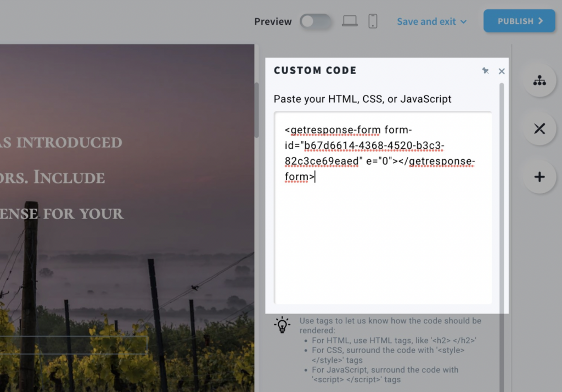
Task: Click the Custom Code panel scrollbar
Action: (x=502, y=237)
